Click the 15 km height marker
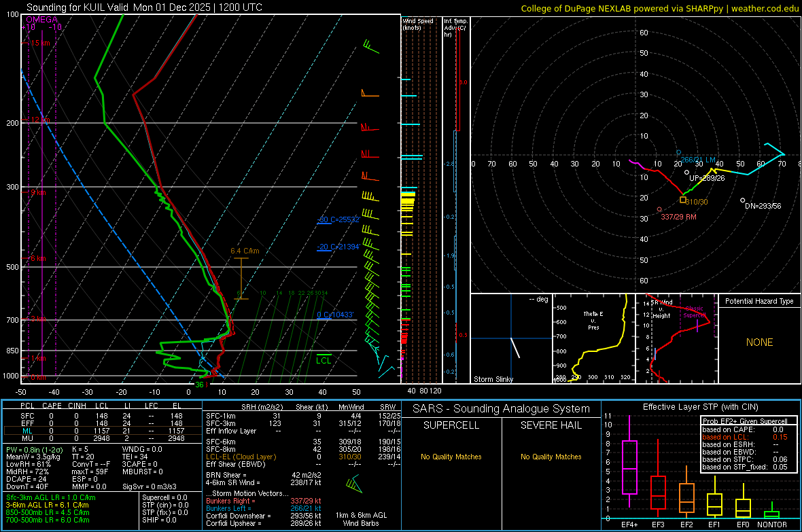This screenshot has height=532, width=802. coord(40,43)
